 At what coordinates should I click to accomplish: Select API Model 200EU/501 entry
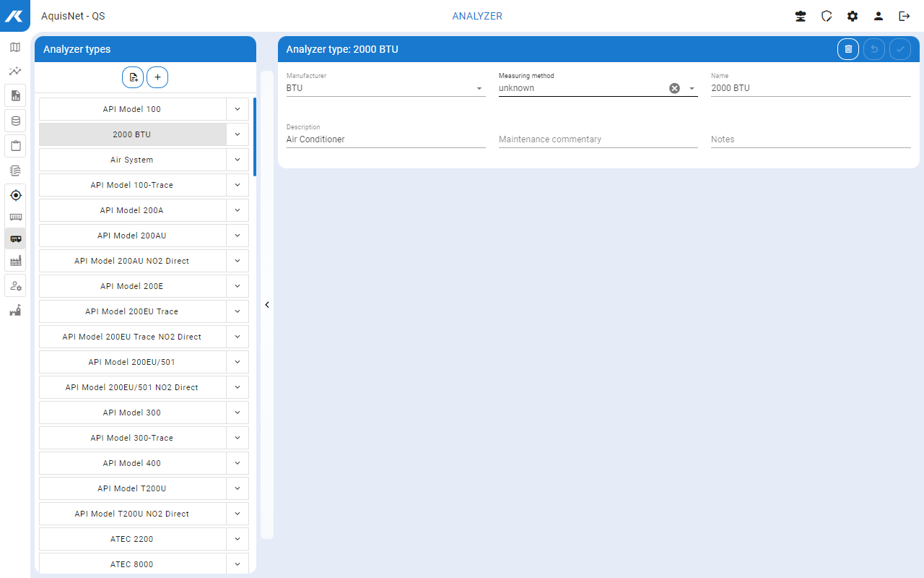pyautogui.click(x=132, y=362)
